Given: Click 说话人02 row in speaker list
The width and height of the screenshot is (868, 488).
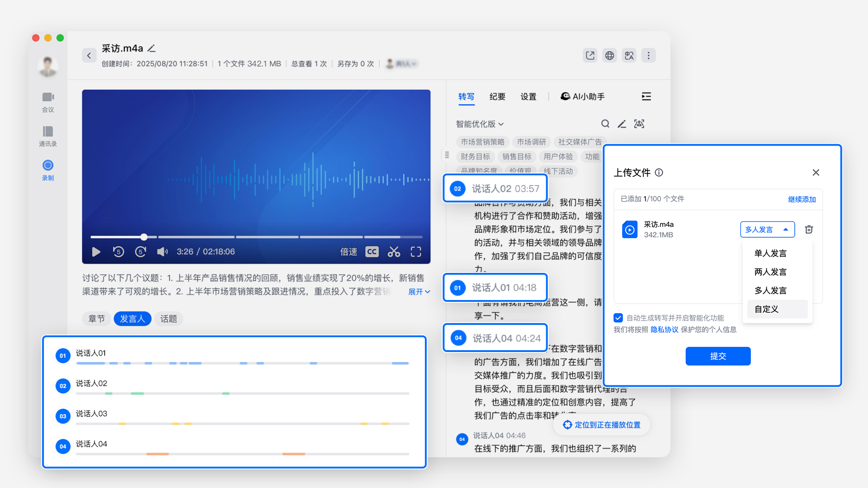Looking at the screenshot, I should click(232, 386).
